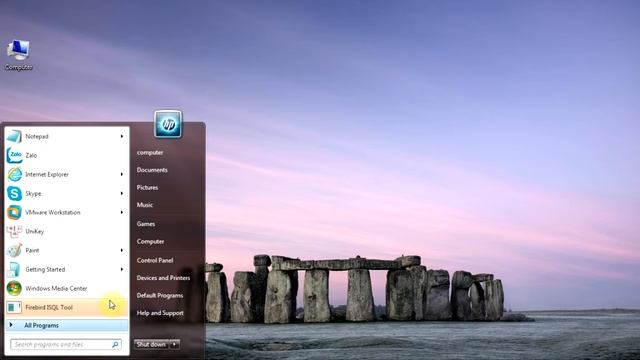Select Windows Media Center label text
This screenshot has width=640, height=360.
[x=56, y=288]
